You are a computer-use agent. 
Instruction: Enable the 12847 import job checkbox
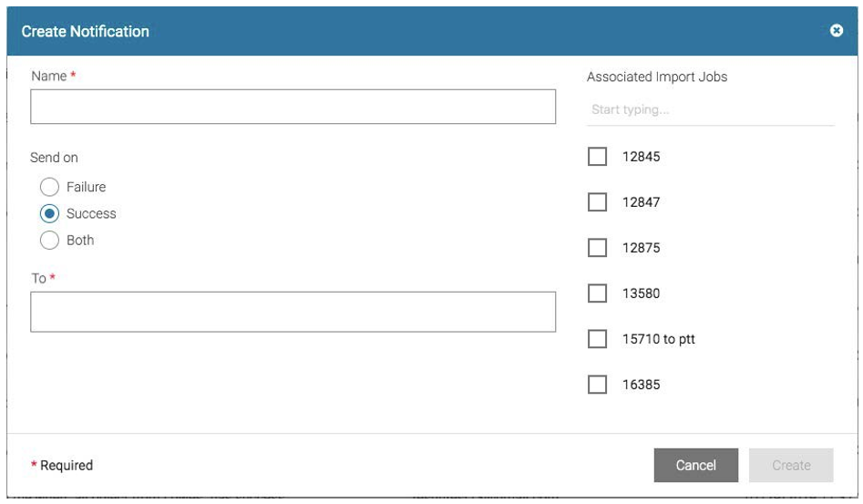coord(597,202)
